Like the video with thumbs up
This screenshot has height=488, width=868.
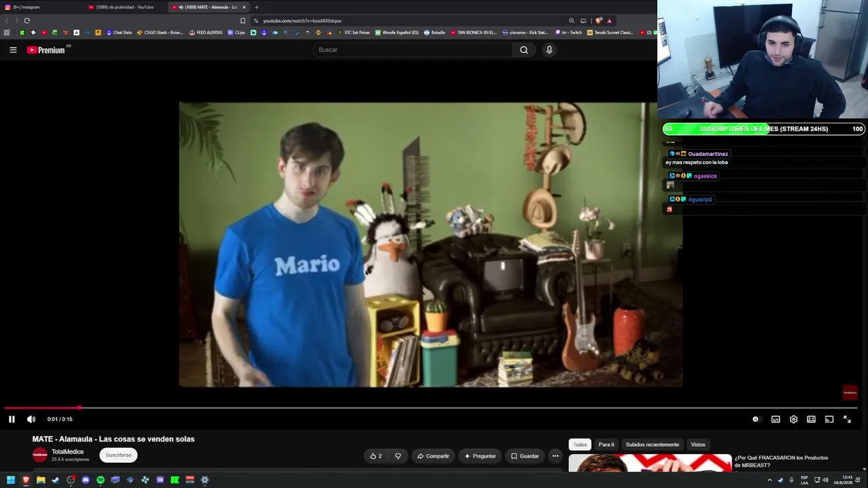(x=376, y=456)
